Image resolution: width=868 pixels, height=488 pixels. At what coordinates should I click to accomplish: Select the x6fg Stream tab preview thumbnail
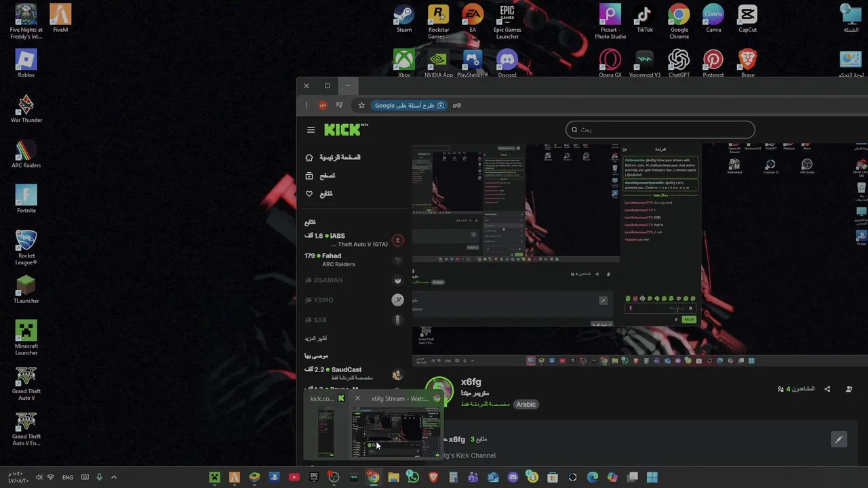(395, 432)
